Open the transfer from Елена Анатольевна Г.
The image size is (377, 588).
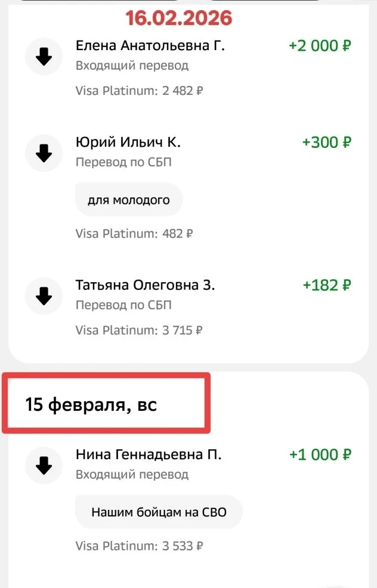pos(150,46)
